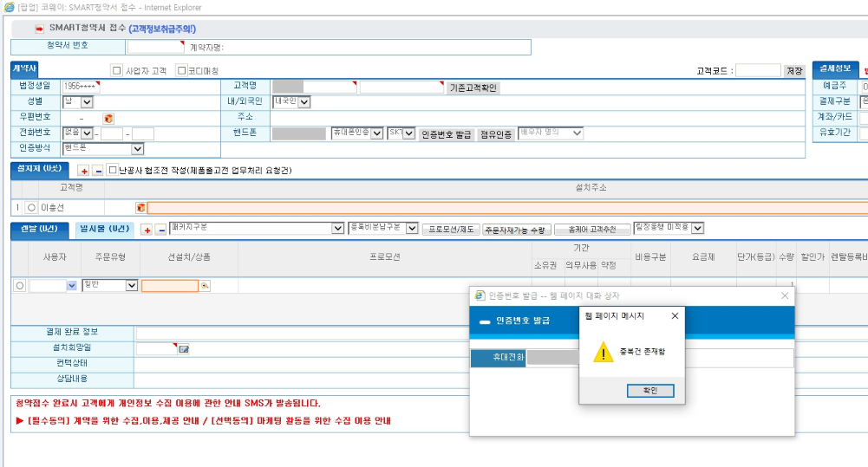
Task: Remove installation site with blue minus
Action: click(99, 171)
